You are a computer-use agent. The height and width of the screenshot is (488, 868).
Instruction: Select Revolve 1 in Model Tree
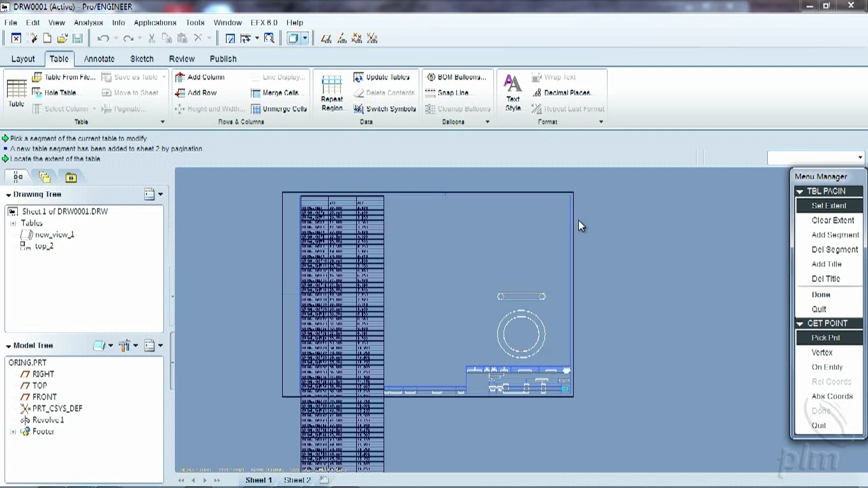pyautogui.click(x=49, y=420)
